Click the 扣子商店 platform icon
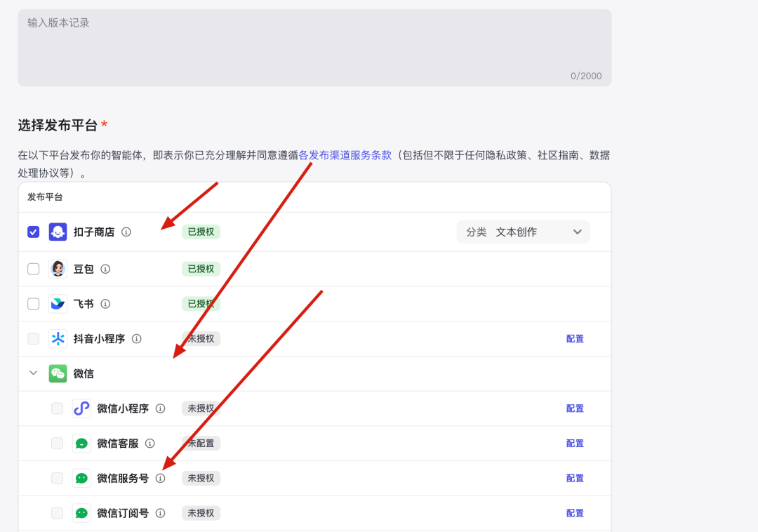The image size is (758, 532). coord(58,232)
